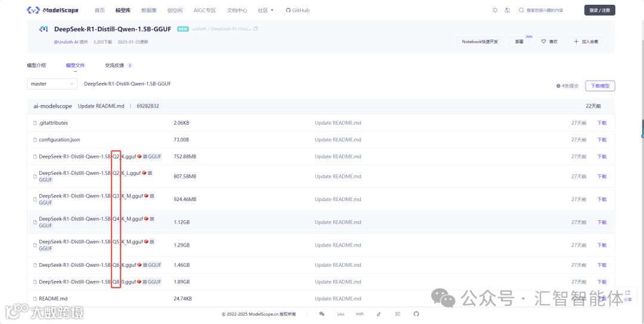Image resolution: width=644 pixels, height=324 pixels.
Task: Download the .gitattributes file
Action: pyautogui.click(x=602, y=123)
